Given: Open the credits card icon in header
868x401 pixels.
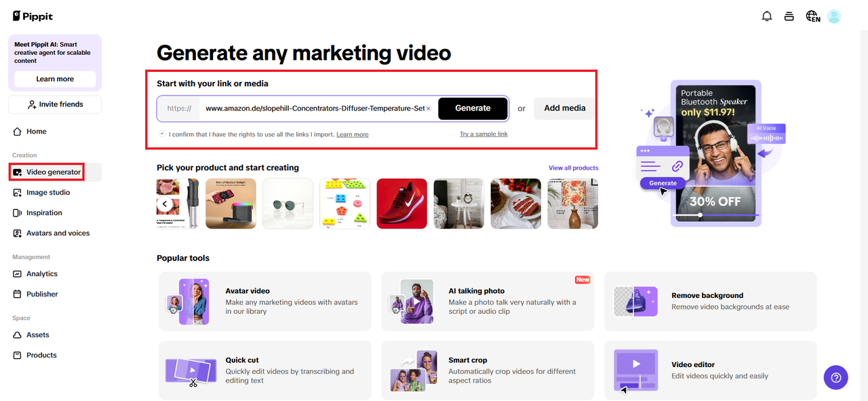Looking at the screenshot, I should (x=789, y=16).
